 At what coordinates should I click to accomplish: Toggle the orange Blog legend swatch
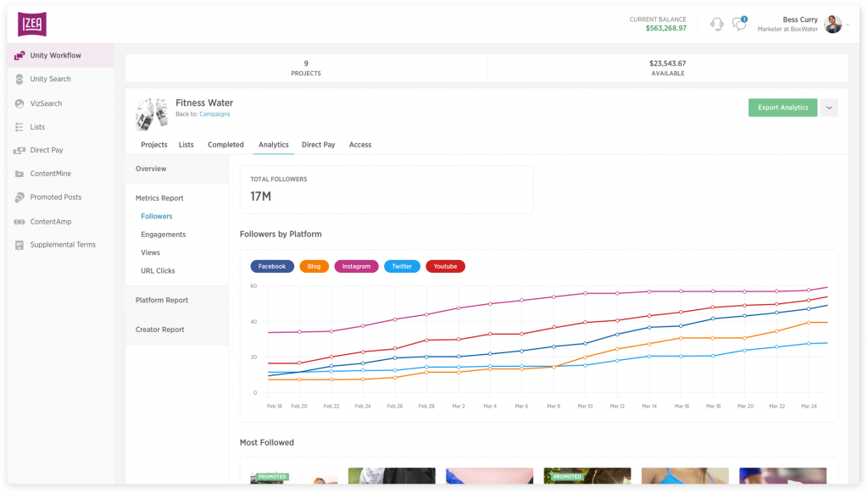pyautogui.click(x=314, y=266)
